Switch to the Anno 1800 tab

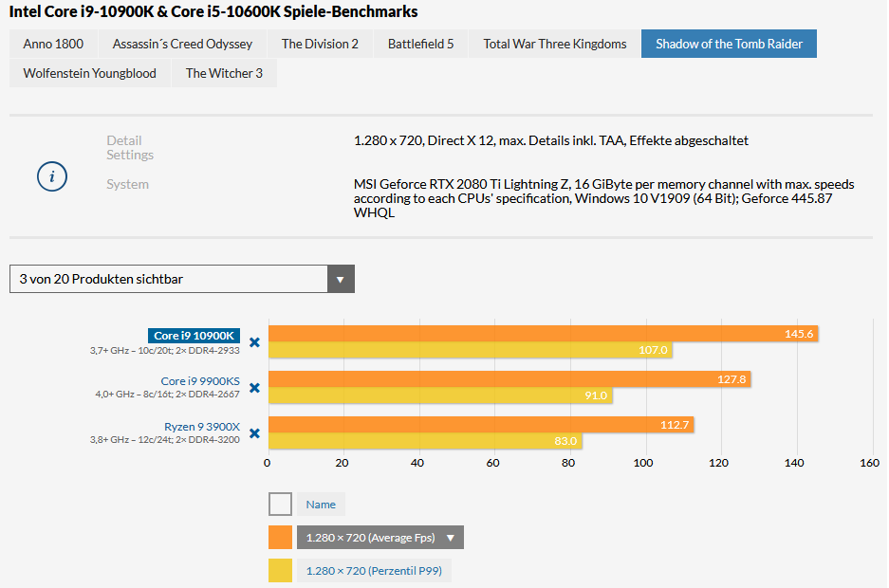coord(53,44)
